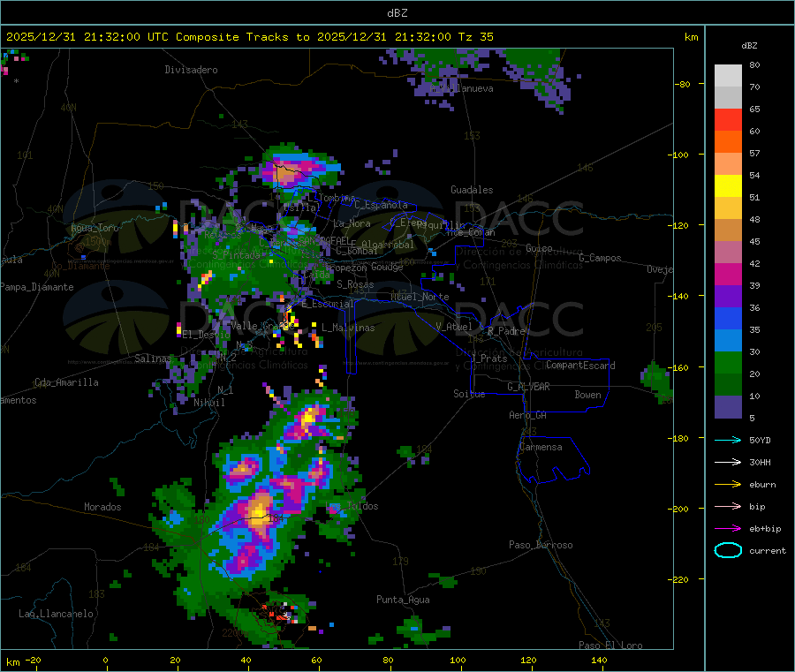
Task: Click the 'Nihuil' place label
Action: pos(208,403)
